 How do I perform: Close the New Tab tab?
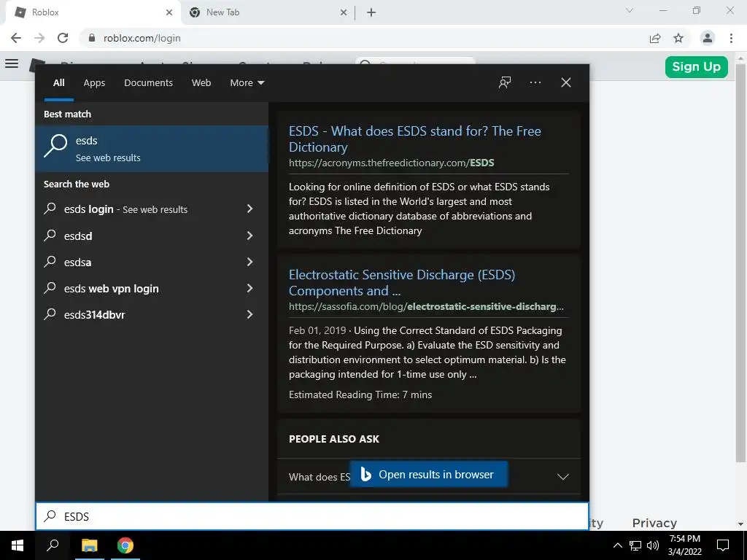344,12
